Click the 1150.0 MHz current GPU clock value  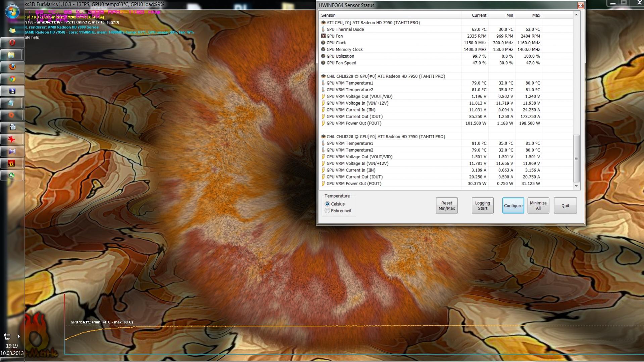pyautogui.click(x=475, y=43)
